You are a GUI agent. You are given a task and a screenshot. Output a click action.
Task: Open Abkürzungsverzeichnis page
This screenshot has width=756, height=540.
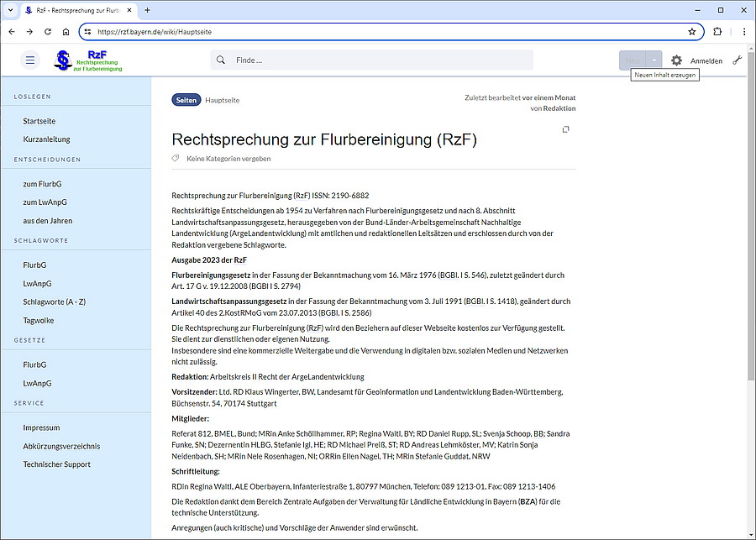61,446
